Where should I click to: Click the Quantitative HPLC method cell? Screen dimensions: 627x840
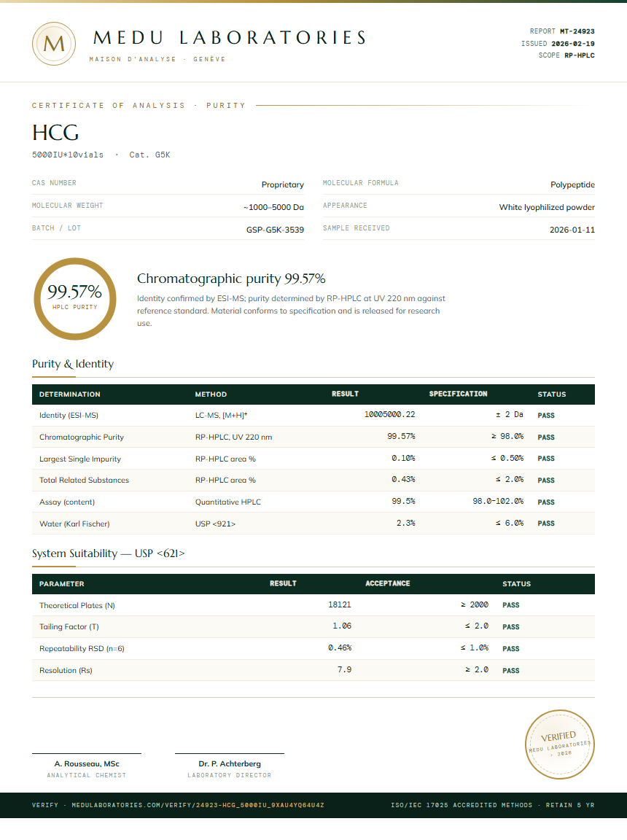point(228,502)
